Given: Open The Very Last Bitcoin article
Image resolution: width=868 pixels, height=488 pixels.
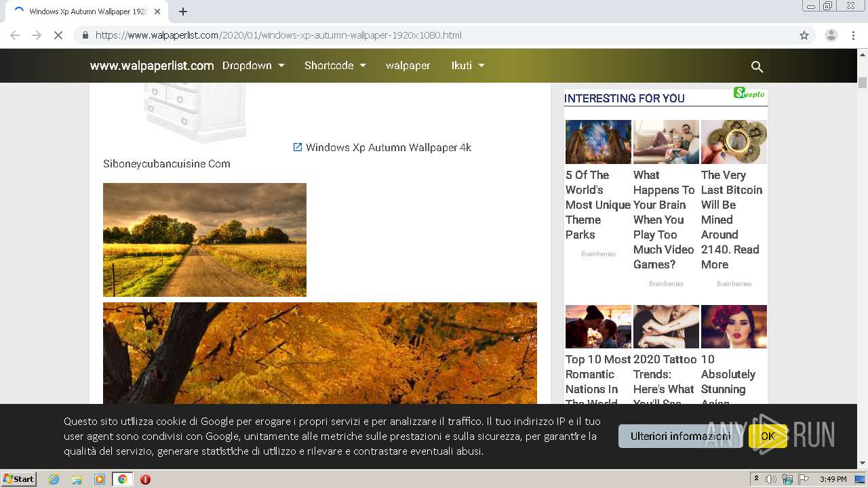Looking at the screenshot, I should (732, 220).
